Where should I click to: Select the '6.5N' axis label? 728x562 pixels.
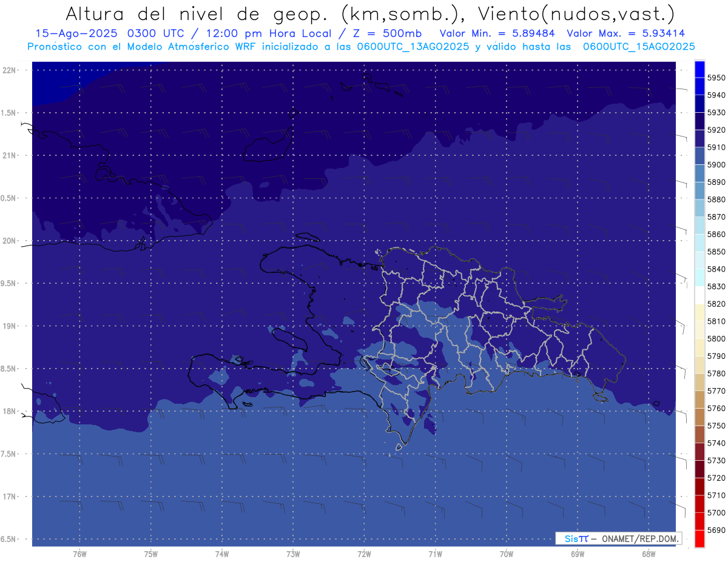coord(8,539)
